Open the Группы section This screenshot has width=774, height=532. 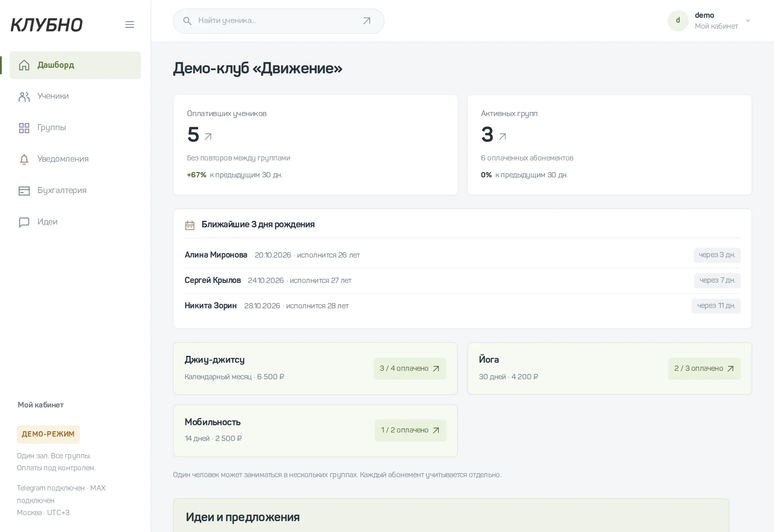[75, 128]
